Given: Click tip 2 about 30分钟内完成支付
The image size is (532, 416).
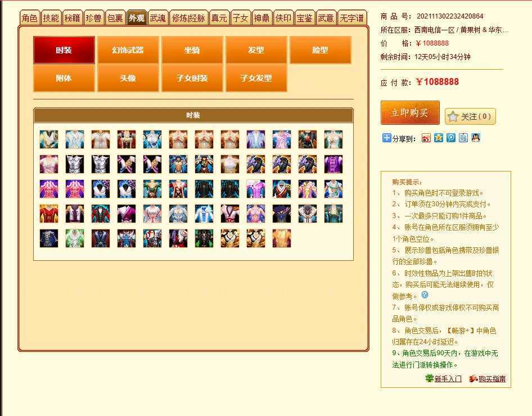Looking at the screenshot, I should pos(441,204).
